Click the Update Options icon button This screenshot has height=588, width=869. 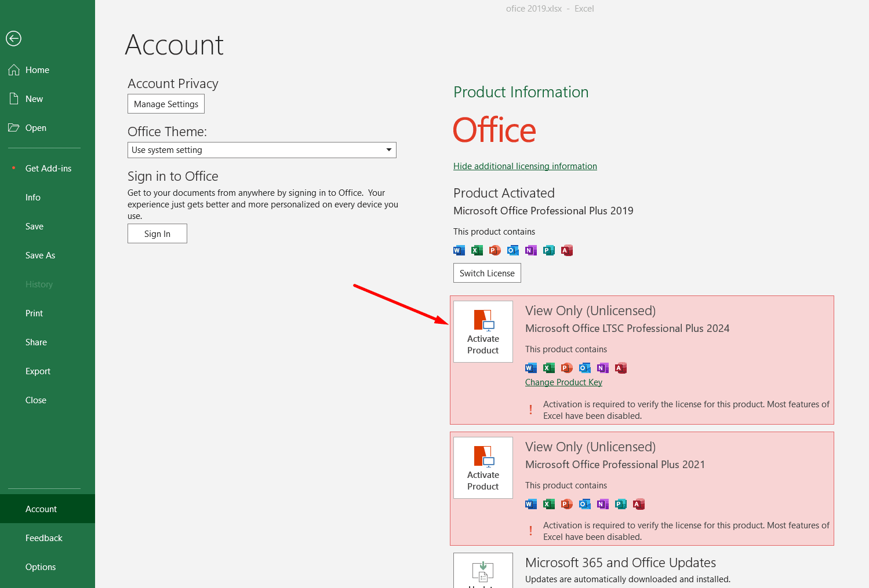tap(483, 571)
